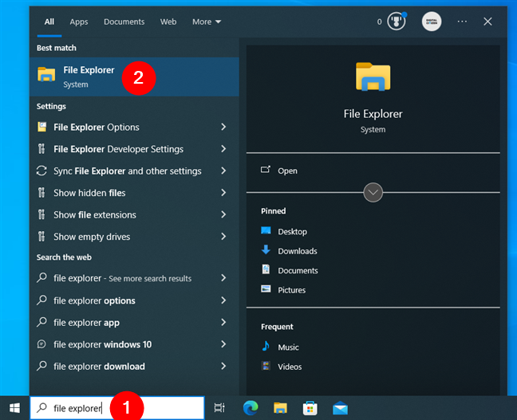Open File Explorer best match result
The image size is (517, 420).
click(134, 77)
